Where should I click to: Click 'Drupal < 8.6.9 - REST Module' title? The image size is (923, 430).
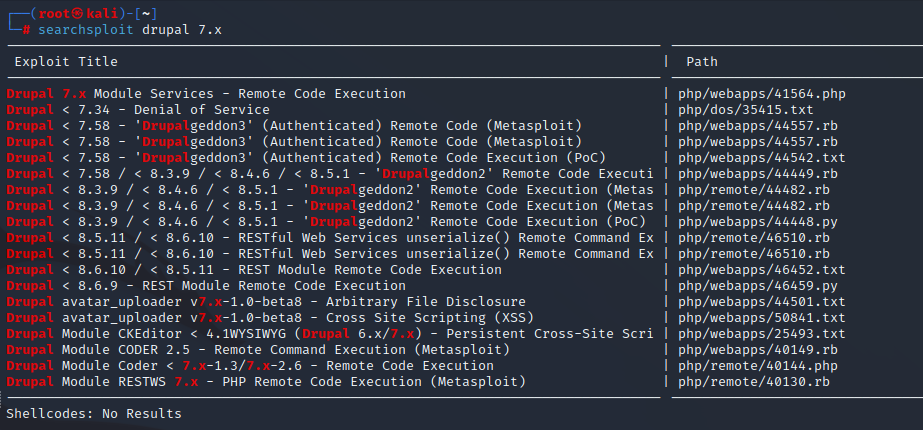pyautogui.click(x=206, y=286)
